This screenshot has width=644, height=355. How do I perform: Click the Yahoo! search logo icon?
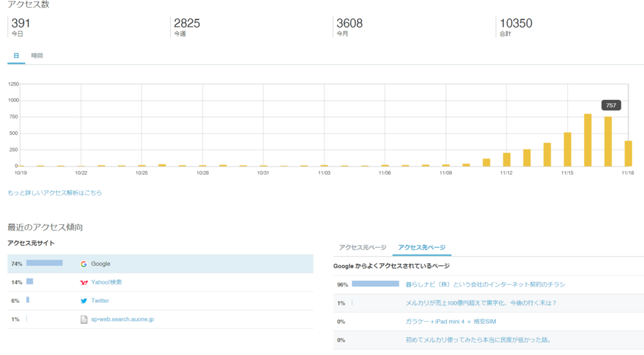pyautogui.click(x=84, y=282)
